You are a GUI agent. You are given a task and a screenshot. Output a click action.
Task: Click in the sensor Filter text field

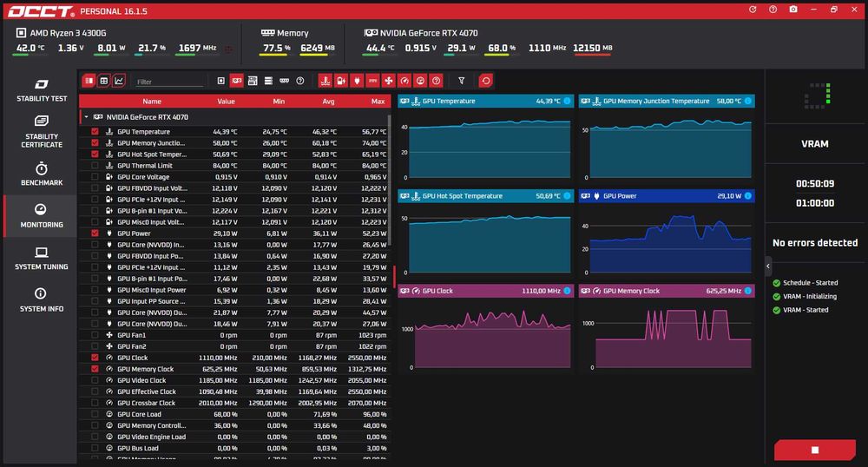click(x=169, y=82)
